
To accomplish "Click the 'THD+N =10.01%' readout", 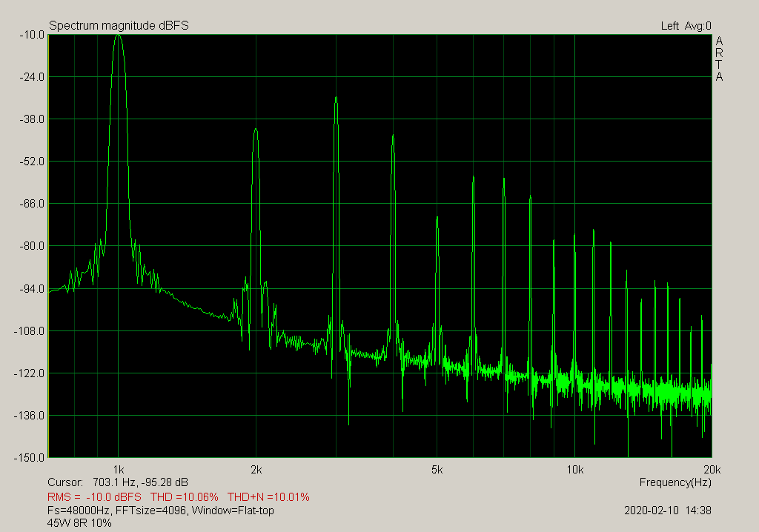I will tap(268, 497).
